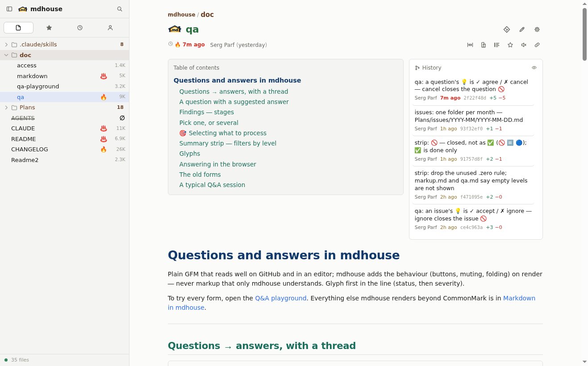Image resolution: width=588 pixels, height=366 pixels.
Task: Edit the qa document with pencil icon
Action: click(x=522, y=29)
